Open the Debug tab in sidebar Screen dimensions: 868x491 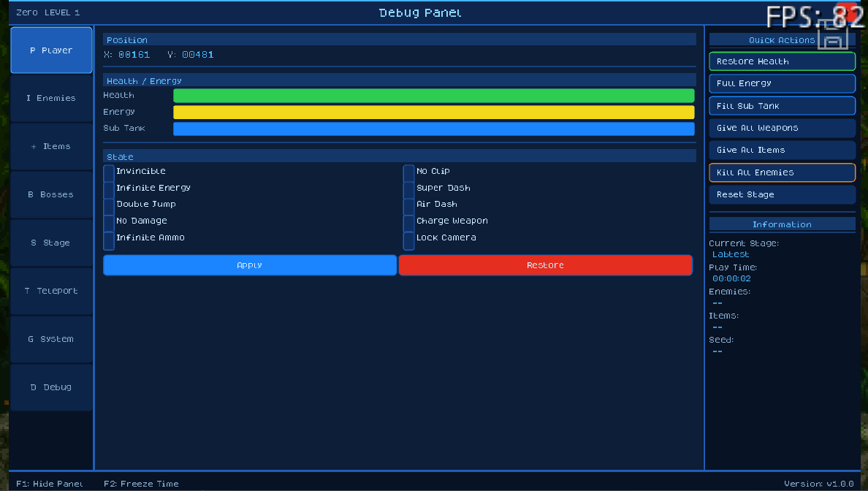tap(51, 387)
